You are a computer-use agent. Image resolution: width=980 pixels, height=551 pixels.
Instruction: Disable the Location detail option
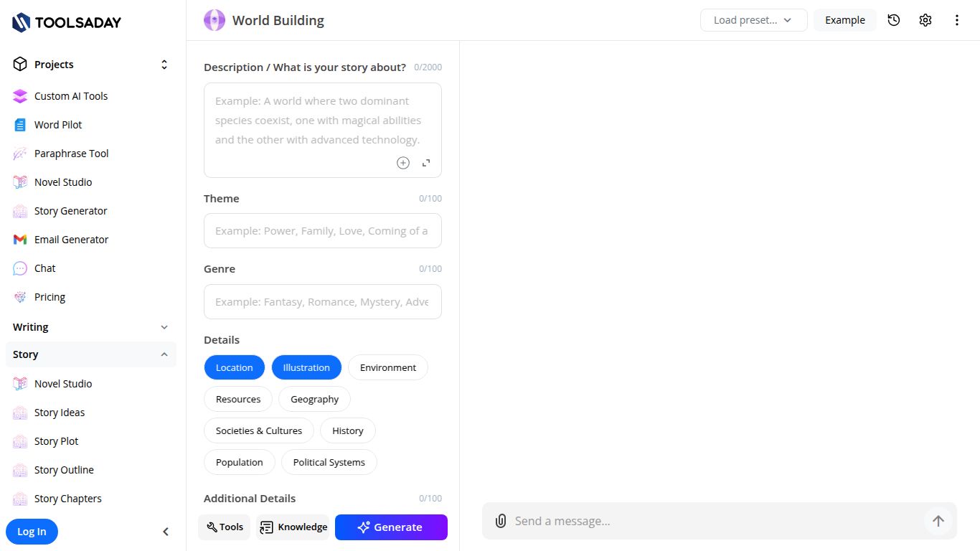234,367
